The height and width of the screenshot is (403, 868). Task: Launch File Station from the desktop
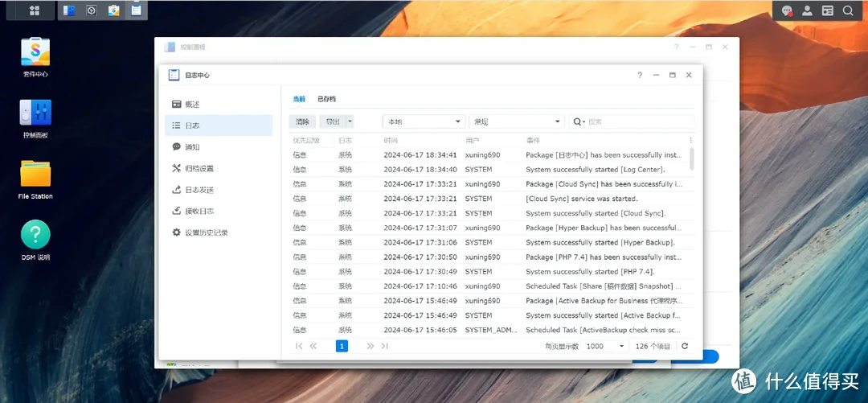pos(35,175)
